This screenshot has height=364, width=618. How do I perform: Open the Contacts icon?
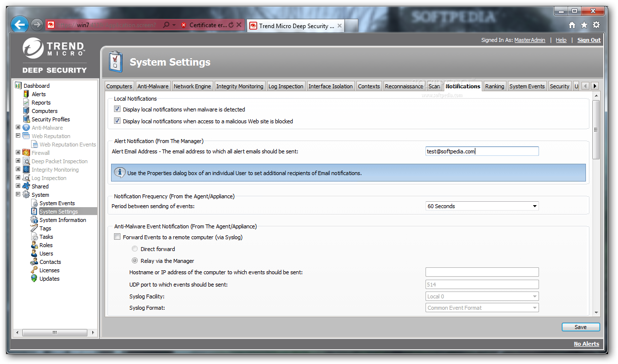click(x=34, y=262)
